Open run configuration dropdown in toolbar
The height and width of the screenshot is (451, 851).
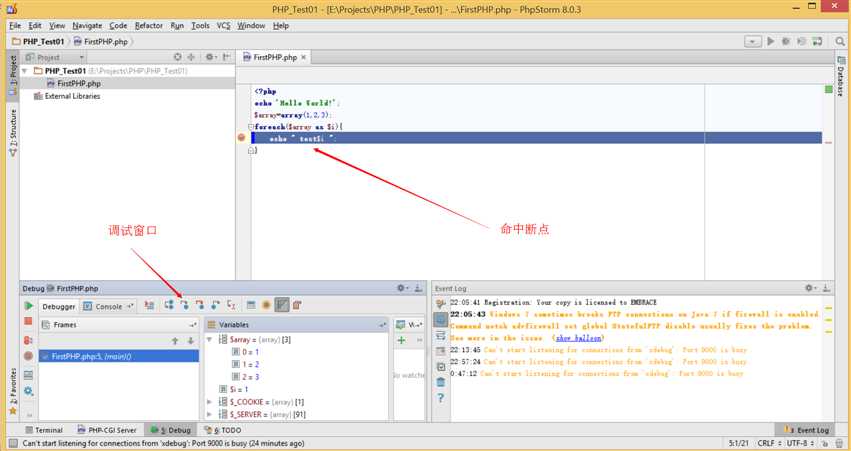click(753, 41)
